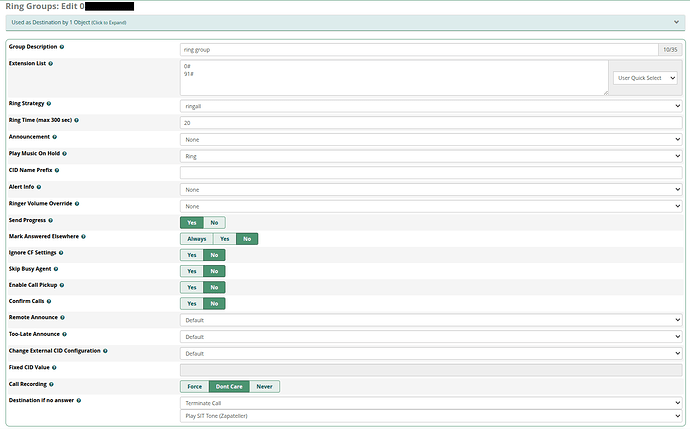Open help icon beside Enable Call Pickup
This screenshot has width=690, height=430.
point(62,285)
